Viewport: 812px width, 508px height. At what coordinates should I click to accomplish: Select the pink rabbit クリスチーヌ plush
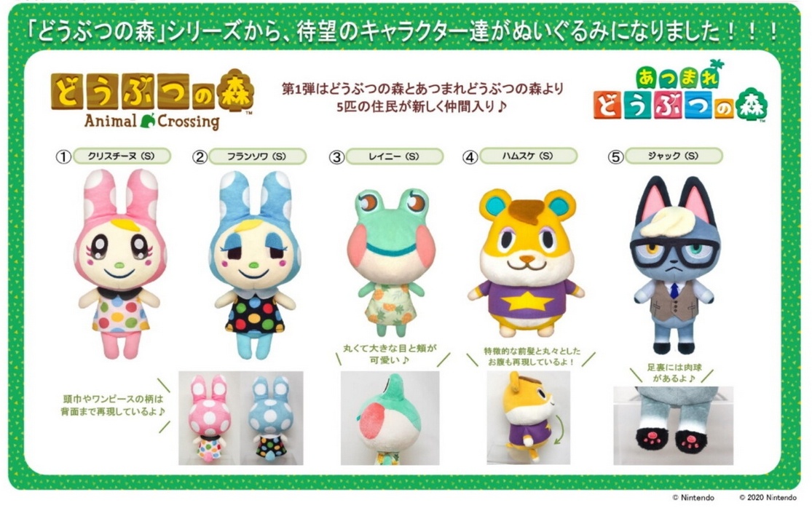120,264
